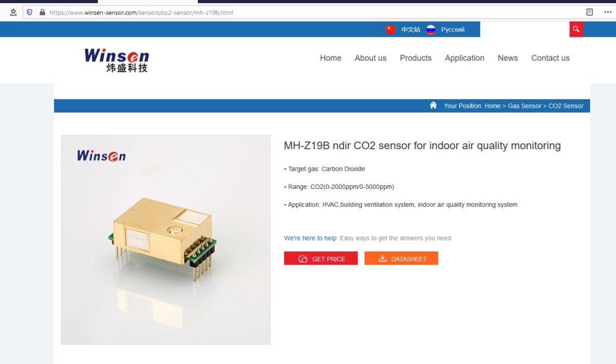Image resolution: width=616 pixels, height=364 pixels.
Task: Click the Contact us navigation link
Action: [x=550, y=58]
